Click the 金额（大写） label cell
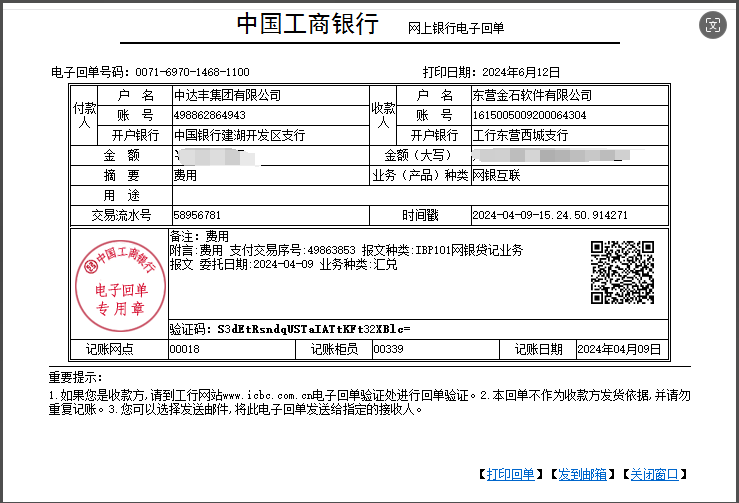 [420, 155]
